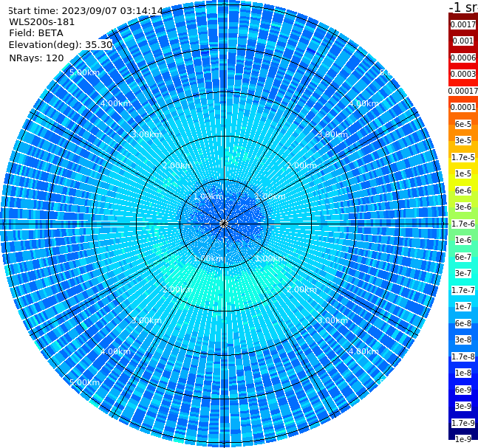Click the 1.00km label in the southeast quadrant
This screenshot has width=478, height=448.
click(270, 259)
